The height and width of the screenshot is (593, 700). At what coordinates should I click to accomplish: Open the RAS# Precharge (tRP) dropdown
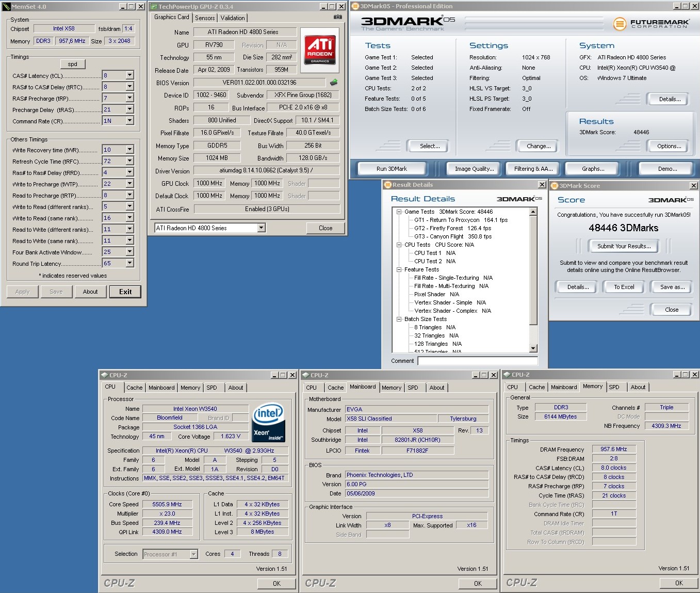pos(130,98)
